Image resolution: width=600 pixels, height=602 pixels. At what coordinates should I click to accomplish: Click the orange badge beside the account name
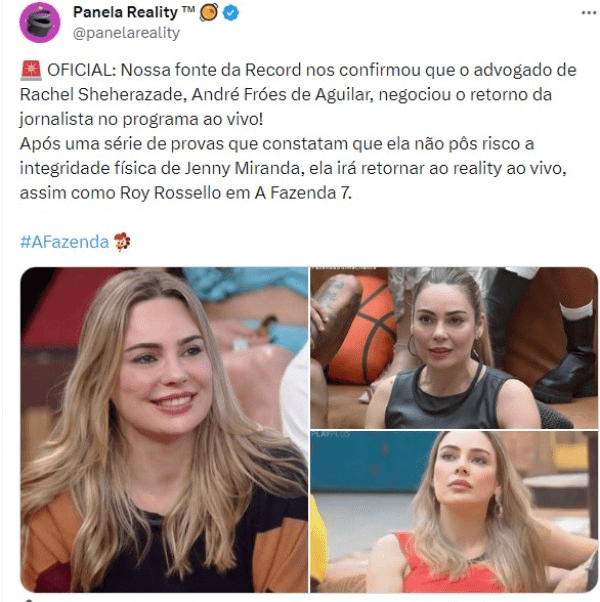point(209,12)
